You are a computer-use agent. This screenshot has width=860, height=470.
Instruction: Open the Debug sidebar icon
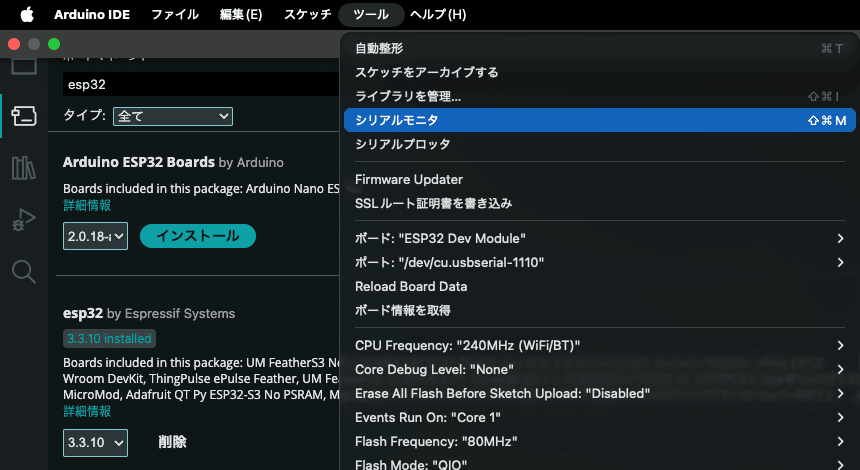click(24, 220)
